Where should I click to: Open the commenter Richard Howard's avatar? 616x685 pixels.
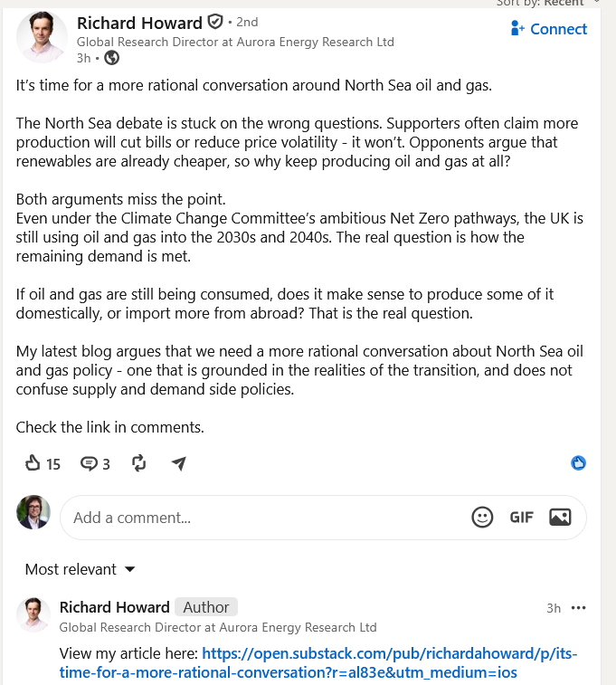tap(33, 614)
